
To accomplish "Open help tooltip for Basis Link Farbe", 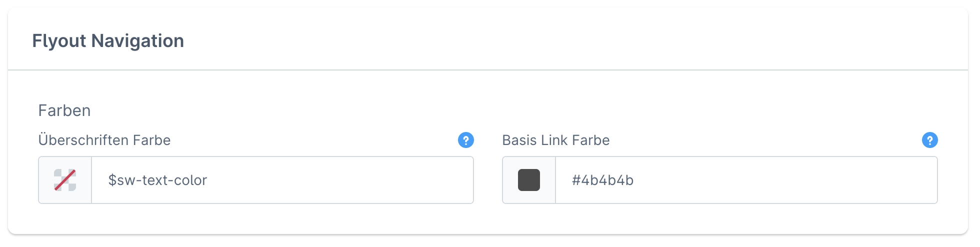I will (x=929, y=140).
